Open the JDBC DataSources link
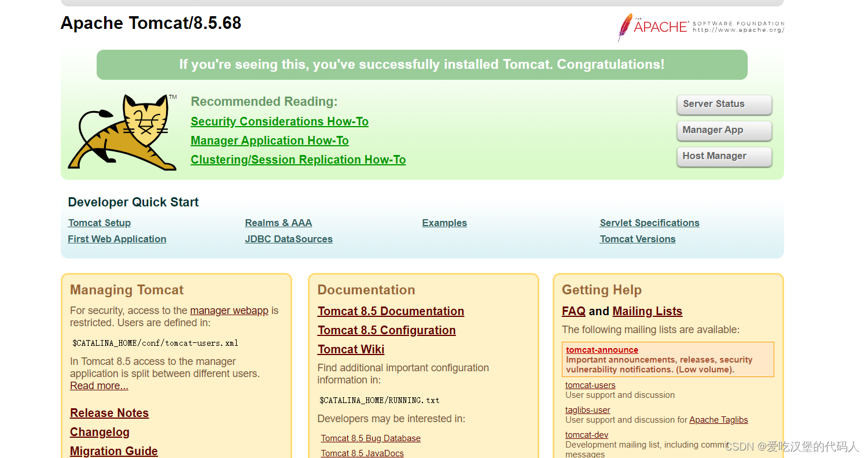This screenshot has height=458, width=868. 289,239
